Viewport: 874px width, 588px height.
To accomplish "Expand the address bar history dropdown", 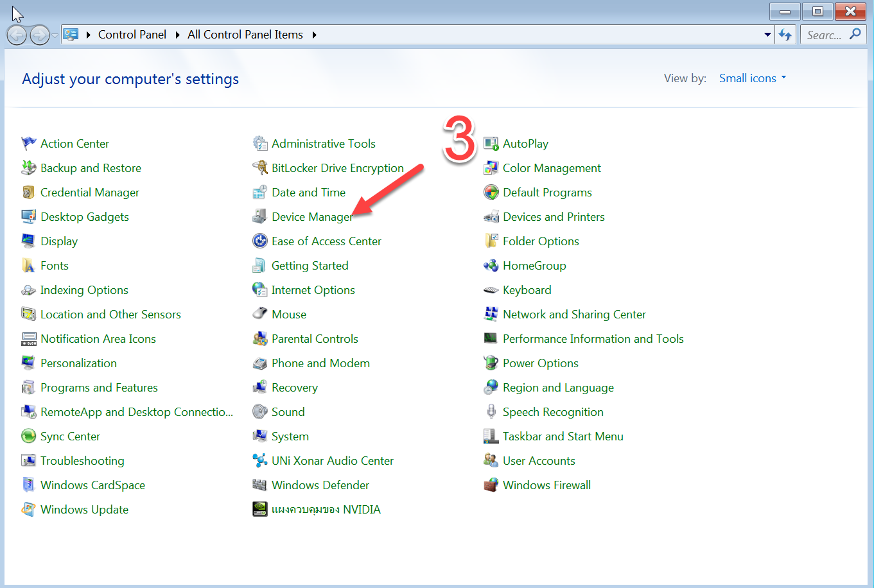I will (768, 34).
